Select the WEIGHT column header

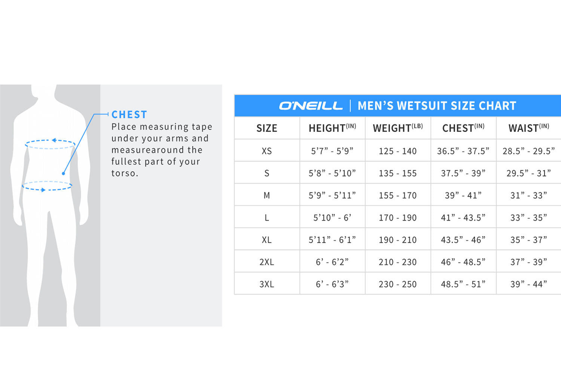[398, 128]
